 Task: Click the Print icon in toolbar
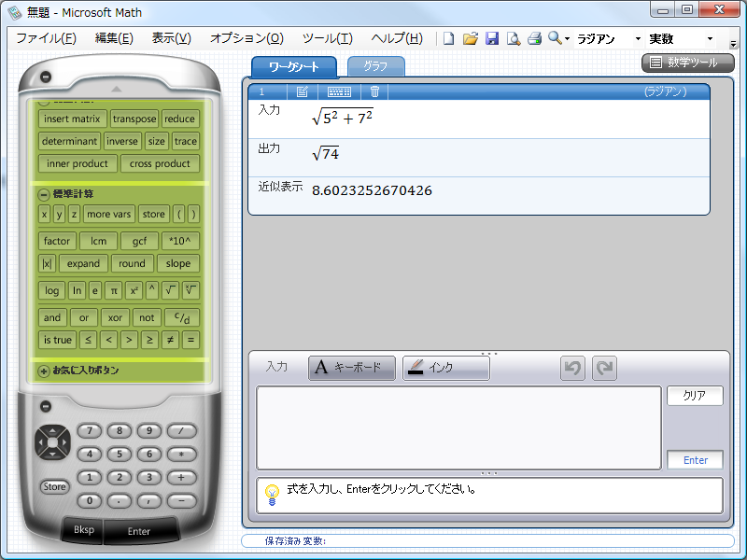point(535,38)
